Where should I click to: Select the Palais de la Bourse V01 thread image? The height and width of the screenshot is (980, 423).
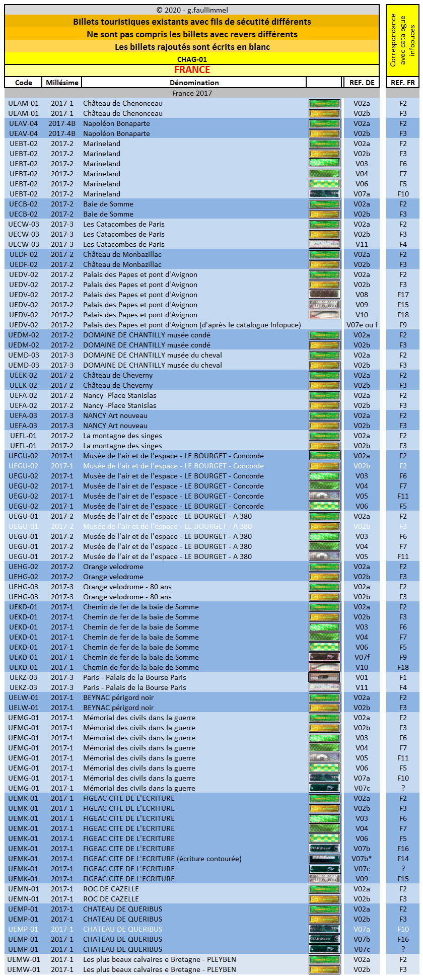324,677
